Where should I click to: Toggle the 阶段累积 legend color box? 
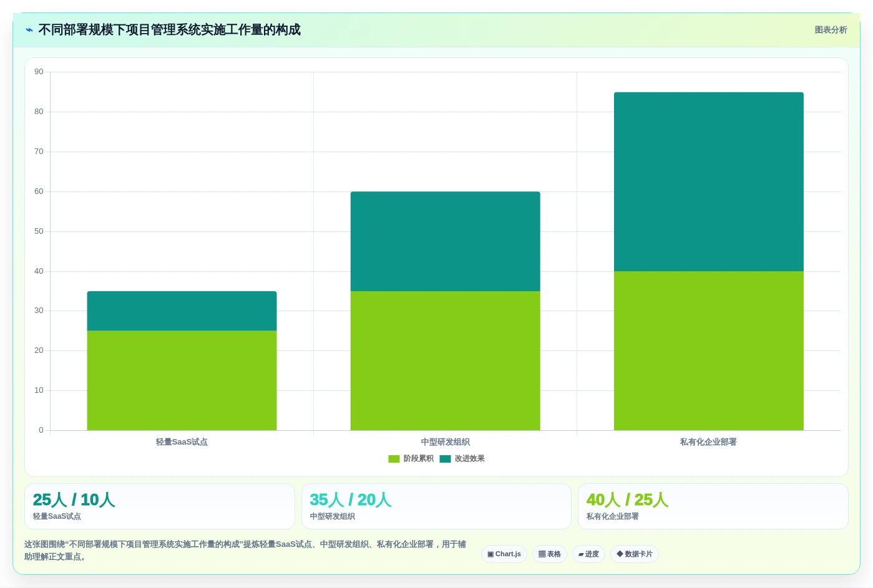(394, 459)
